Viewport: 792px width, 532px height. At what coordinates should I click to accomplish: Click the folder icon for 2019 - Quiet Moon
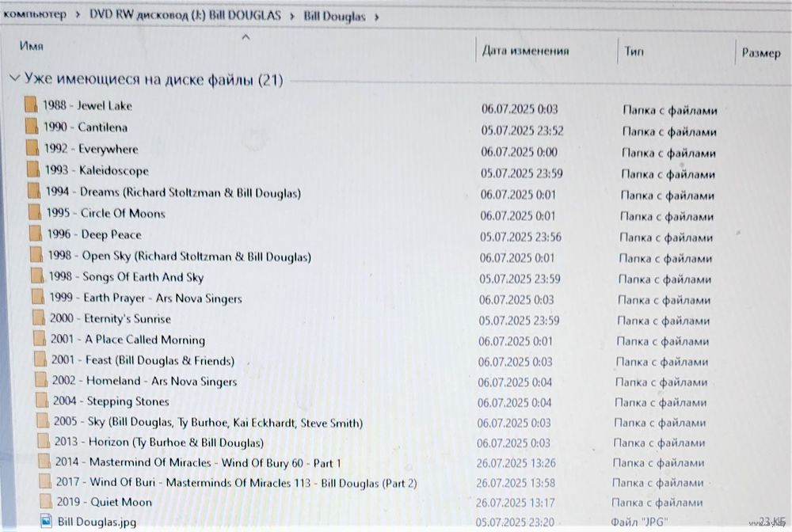coord(45,501)
